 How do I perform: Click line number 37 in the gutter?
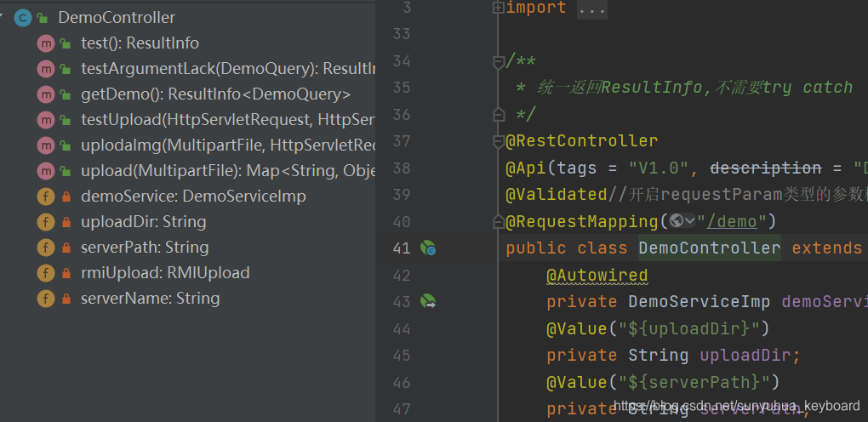pos(402,141)
